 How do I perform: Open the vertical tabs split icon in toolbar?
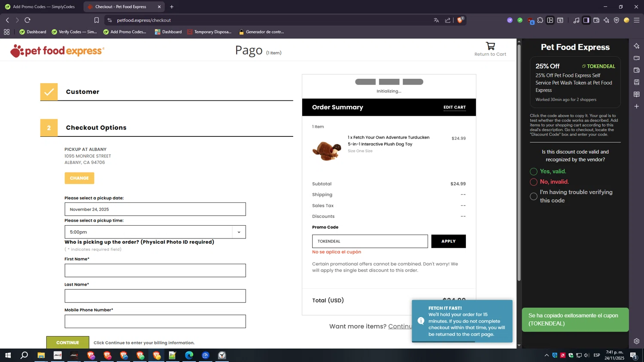tap(550, 20)
